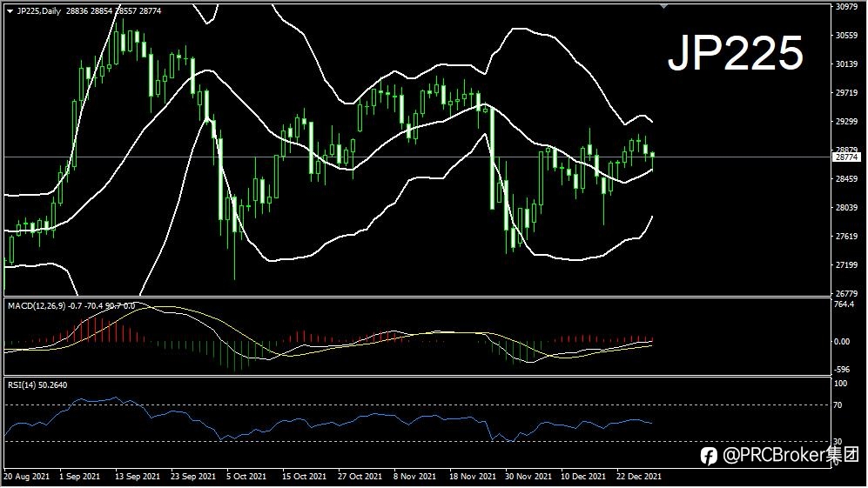Click the 10 Dec 2021 date label
The height and width of the screenshot is (488, 868).
tap(583, 477)
